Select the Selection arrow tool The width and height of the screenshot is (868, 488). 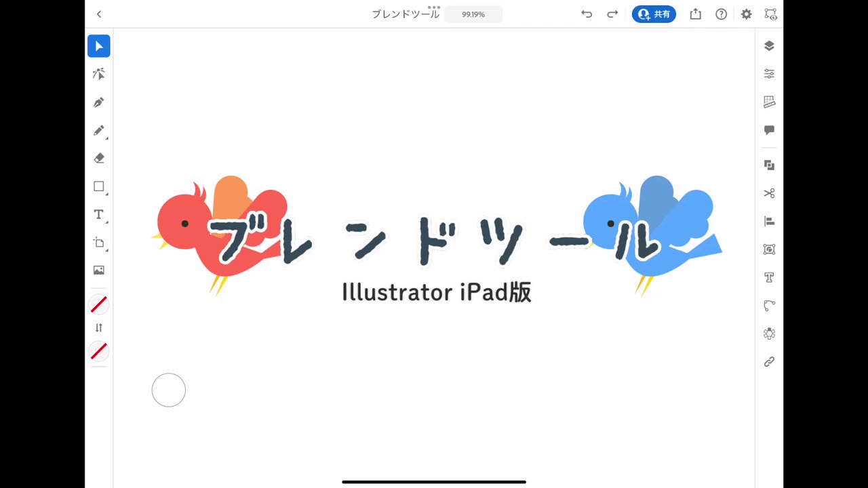coord(99,46)
